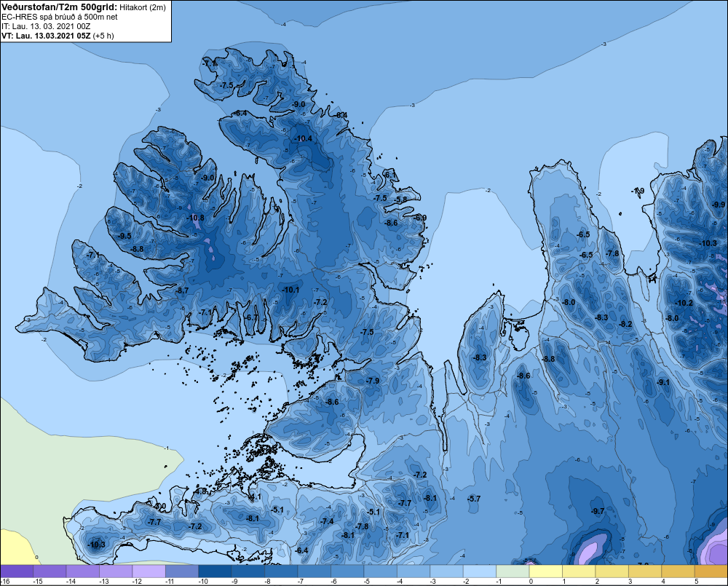Viewport: 728px width, 586px height.
Task: Click the "-7.4" temperature label
Action: point(327,521)
